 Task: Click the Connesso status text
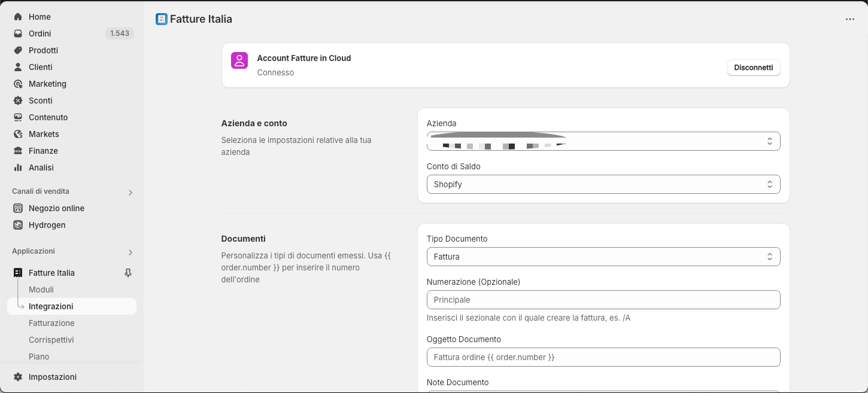tap(275, 72)
